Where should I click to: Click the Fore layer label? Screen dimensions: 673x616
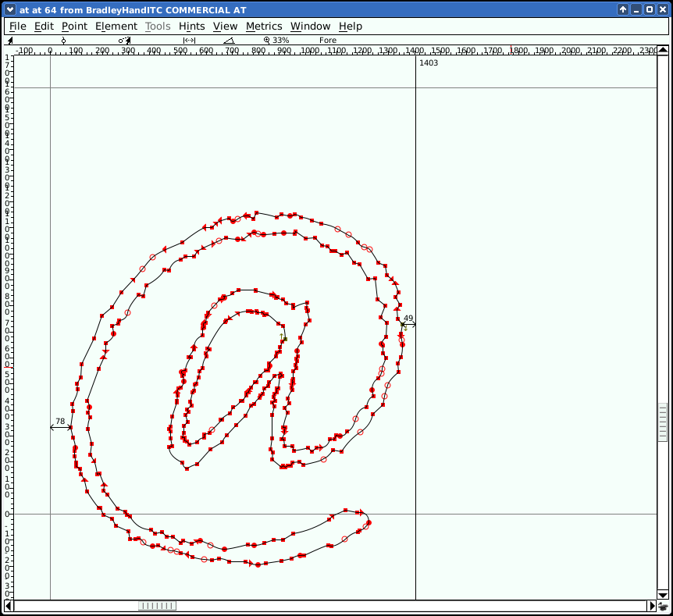coord(327,40)
